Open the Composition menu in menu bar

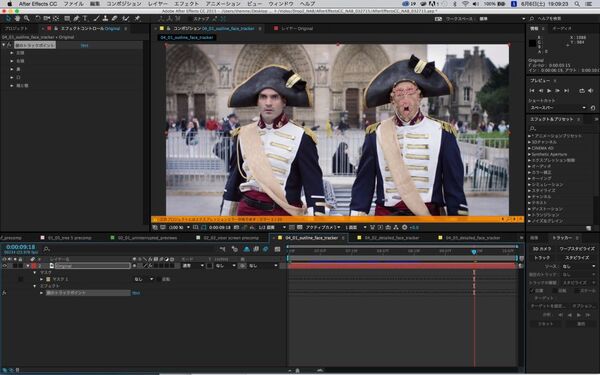[x=124, y=4]
